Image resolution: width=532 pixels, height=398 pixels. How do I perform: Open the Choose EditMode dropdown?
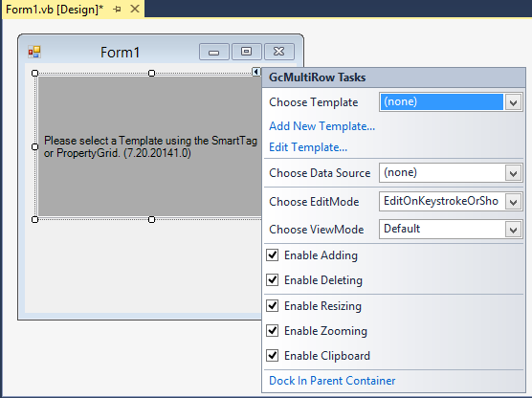513,202
